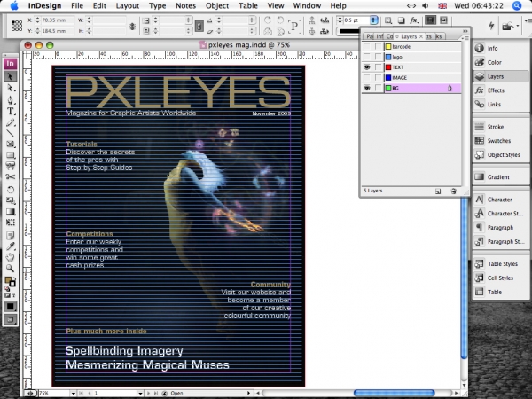Show the logo layer visibility
Viewport: 532px width, 399px height.
(x=367, y=57)
